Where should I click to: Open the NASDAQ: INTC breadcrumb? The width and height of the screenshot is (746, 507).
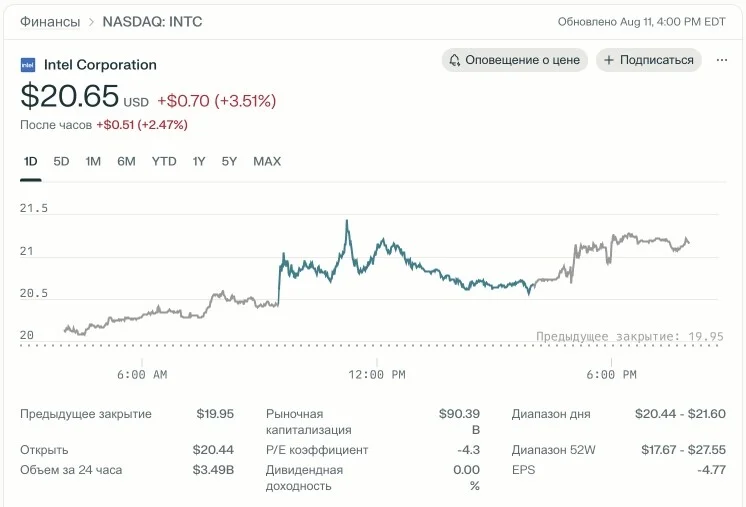pos(152,22)
